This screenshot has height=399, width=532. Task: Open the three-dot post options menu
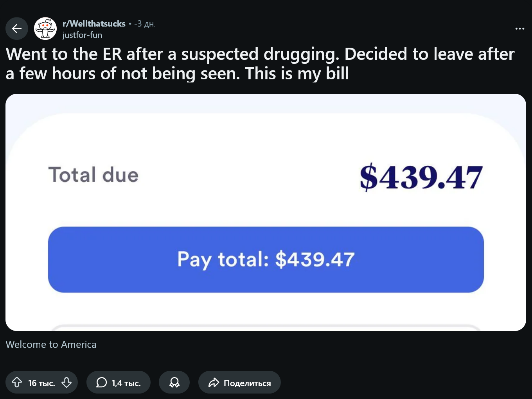coord(519,29)
